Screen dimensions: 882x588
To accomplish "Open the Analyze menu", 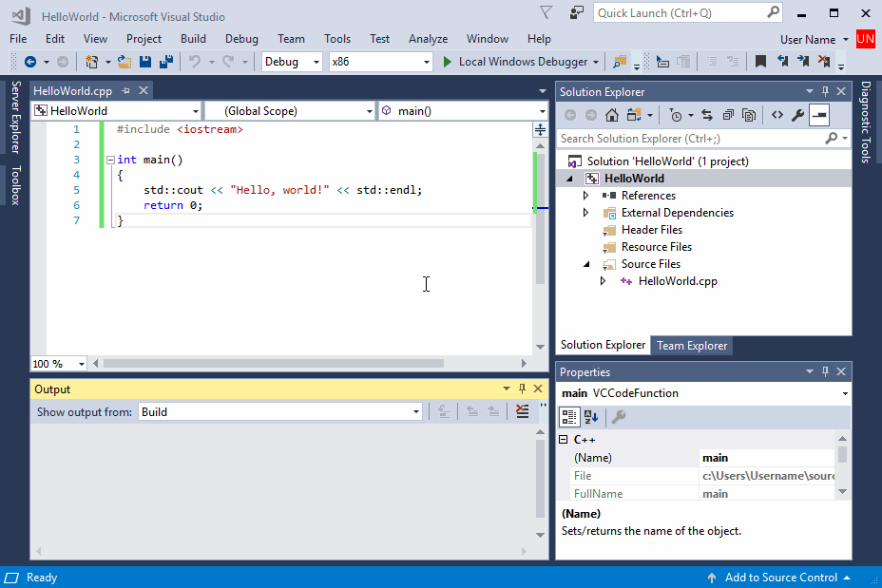I will [428, 39].
